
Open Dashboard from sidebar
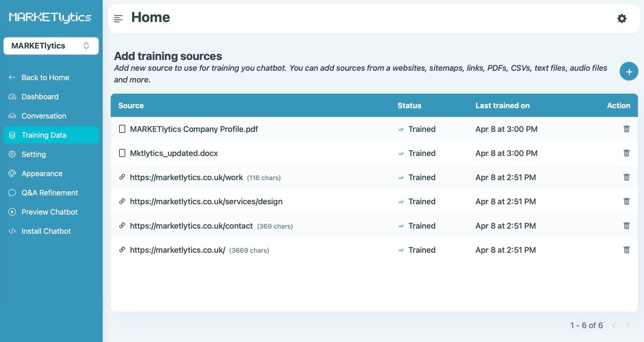pos(51,97)
